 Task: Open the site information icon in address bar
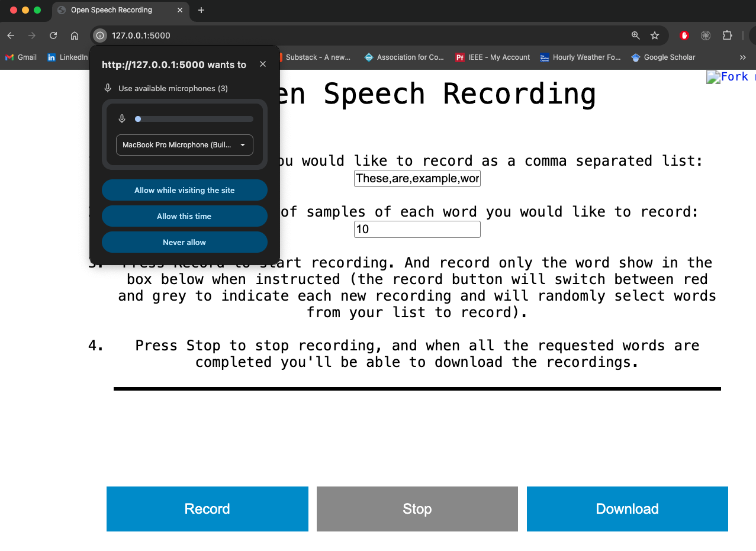point(100,36)
